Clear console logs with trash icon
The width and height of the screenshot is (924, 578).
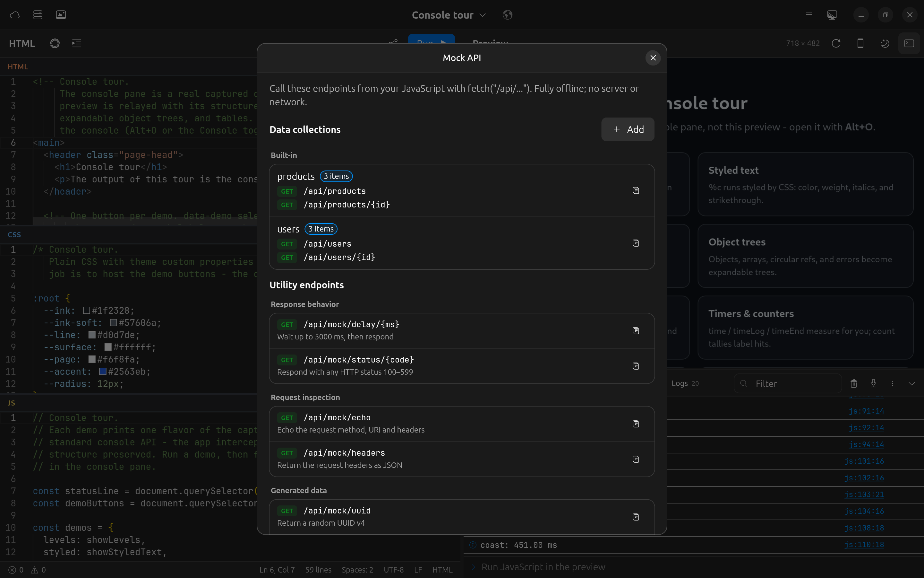click(x=854, y=383)
